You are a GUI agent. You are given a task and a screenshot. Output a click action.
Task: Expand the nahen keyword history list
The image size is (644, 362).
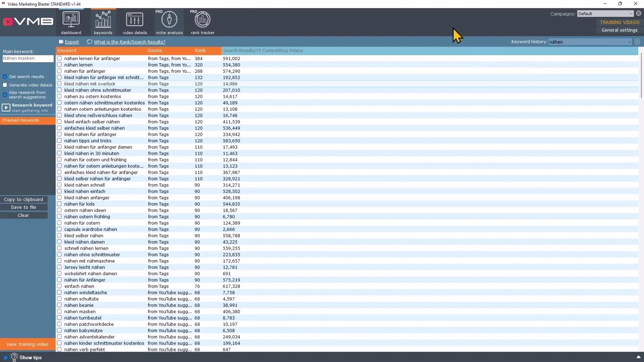click(x=629, y=42)
